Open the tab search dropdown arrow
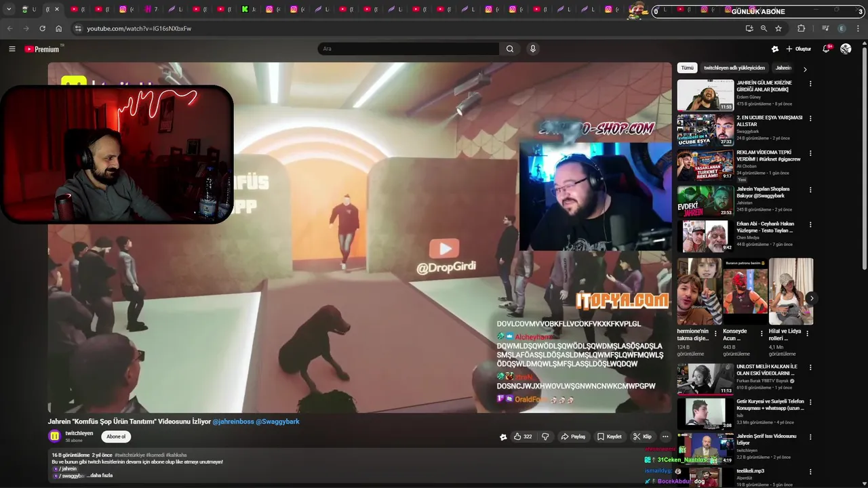The width and height of the screenshot is (868, 488). [9, 9]
